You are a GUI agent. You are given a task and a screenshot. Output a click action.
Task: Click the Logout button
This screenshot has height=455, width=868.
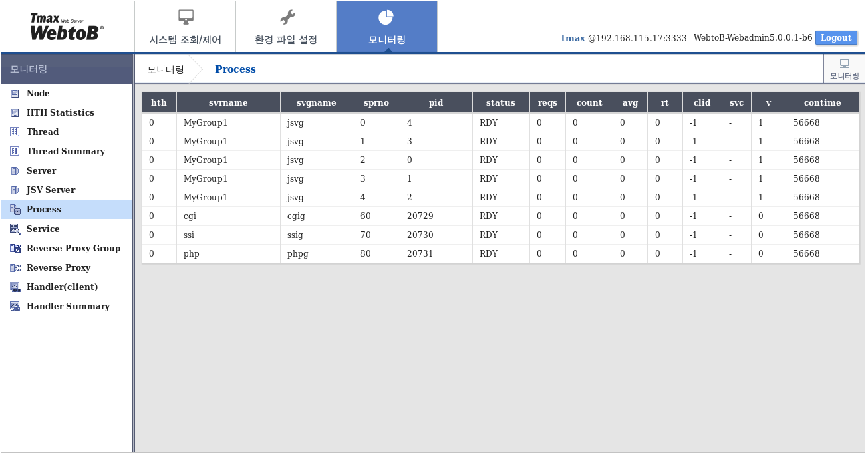click(836, 37)
